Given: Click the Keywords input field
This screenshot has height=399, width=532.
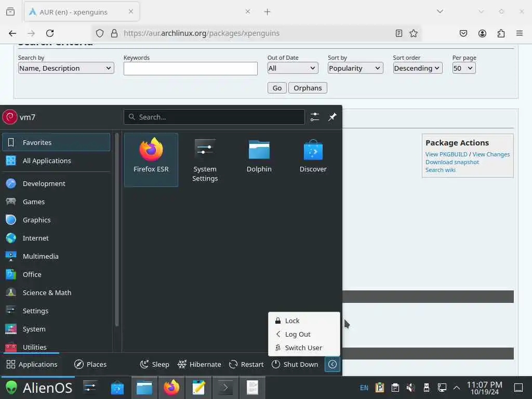Looking at the screenshot, I should pyautogui.click(x=190, y=69).
